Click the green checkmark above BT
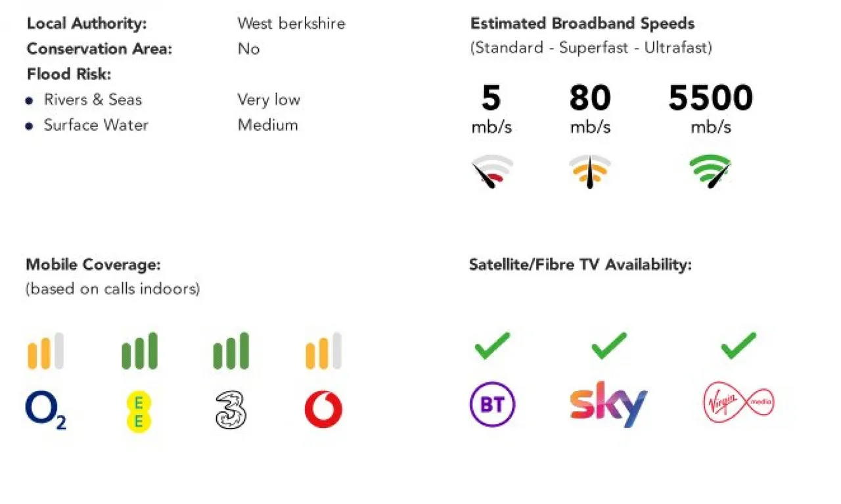 492,346
